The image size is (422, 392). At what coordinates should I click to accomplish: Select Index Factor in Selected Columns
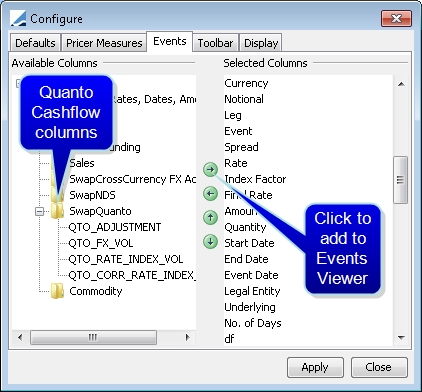click(255, 179)
